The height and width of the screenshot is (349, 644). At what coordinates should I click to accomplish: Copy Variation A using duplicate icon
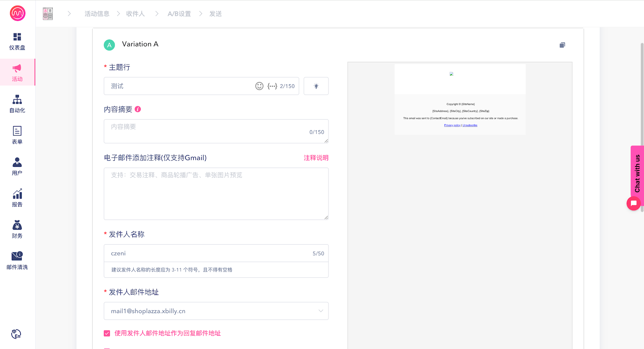[562, 45]
